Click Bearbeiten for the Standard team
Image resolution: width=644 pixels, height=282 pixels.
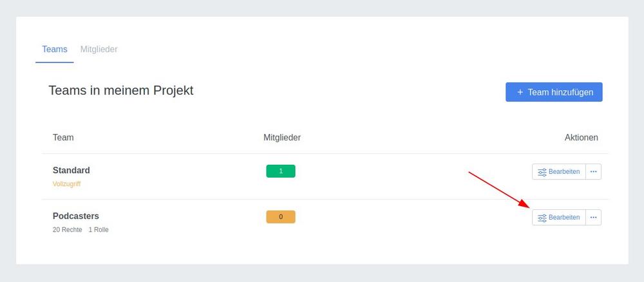[558, 171]
